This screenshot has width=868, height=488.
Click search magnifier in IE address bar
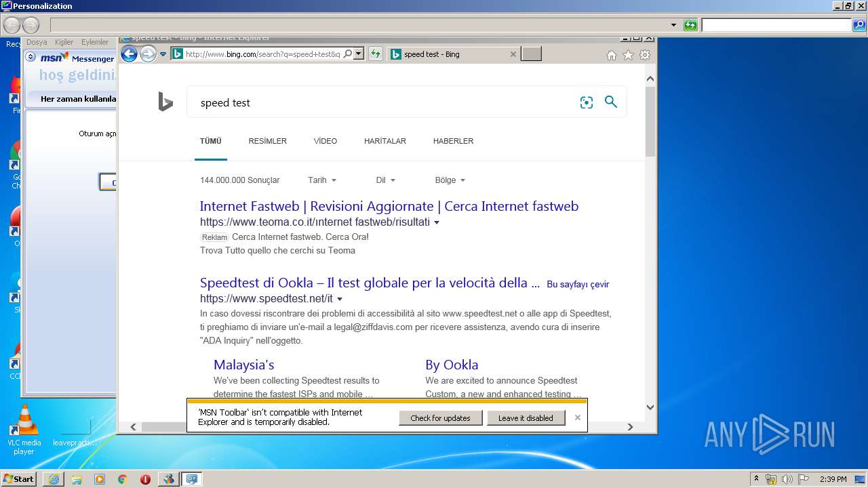(x=348, y=54)
